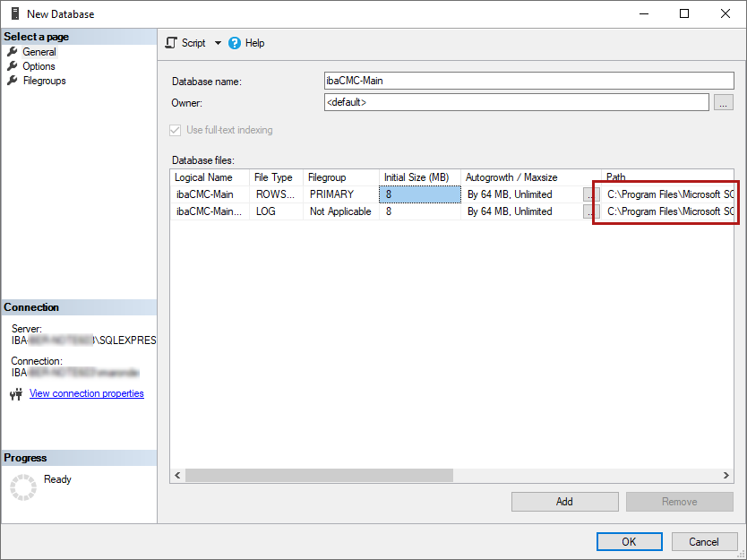Click the Owner input field
The image size is (747, 560).
pyautogui.click(x=517, y=102)
